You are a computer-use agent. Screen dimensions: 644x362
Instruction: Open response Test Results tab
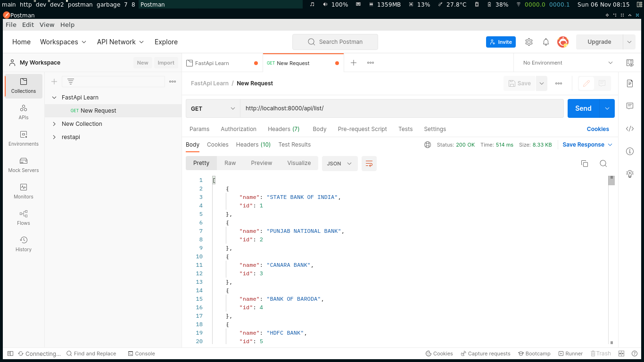pos(295,145)
